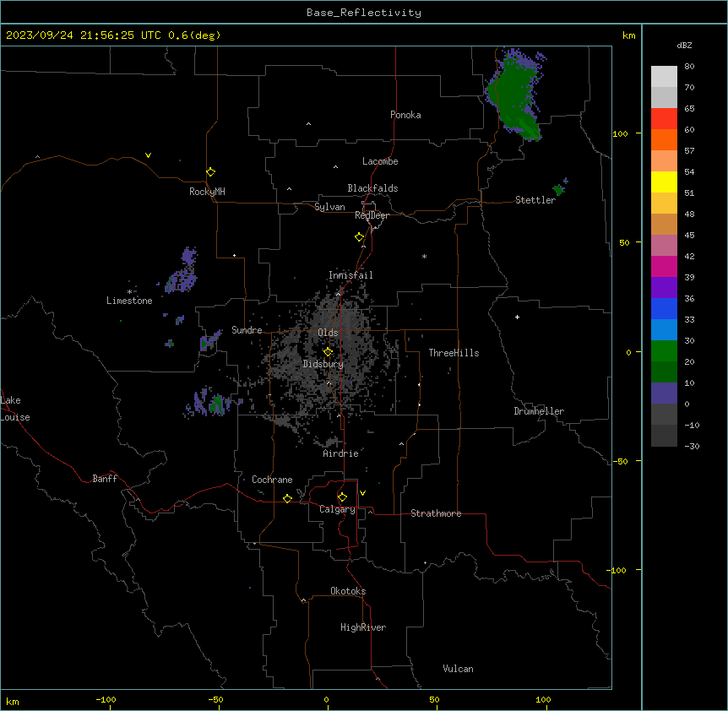728x711 pixels.
Task: Click the Sundre city label
Action: click(247, 330)
